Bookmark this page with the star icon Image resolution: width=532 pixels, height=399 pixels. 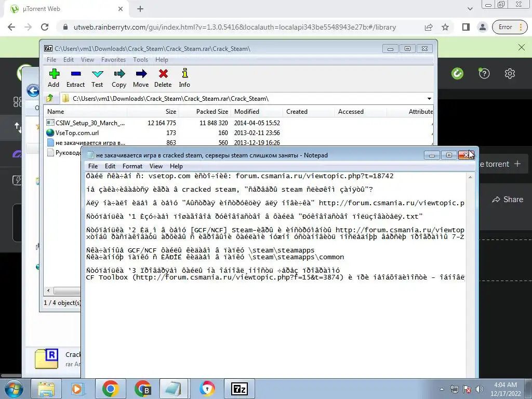[445, 27]
